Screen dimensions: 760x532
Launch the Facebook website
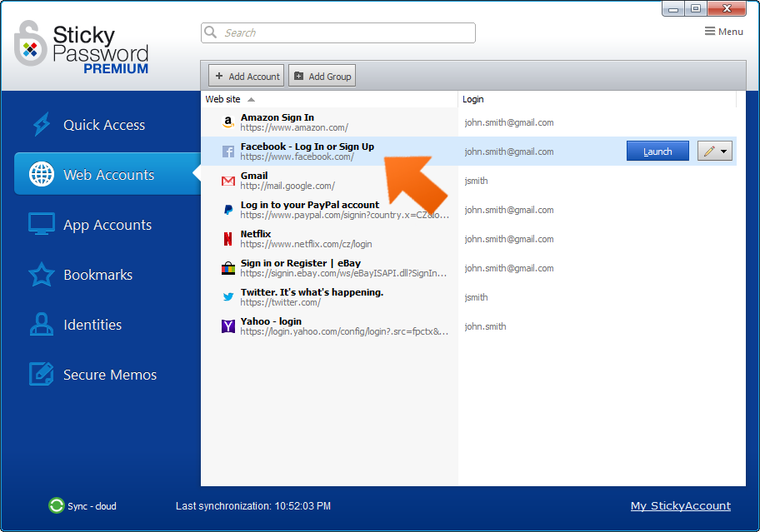657,151
